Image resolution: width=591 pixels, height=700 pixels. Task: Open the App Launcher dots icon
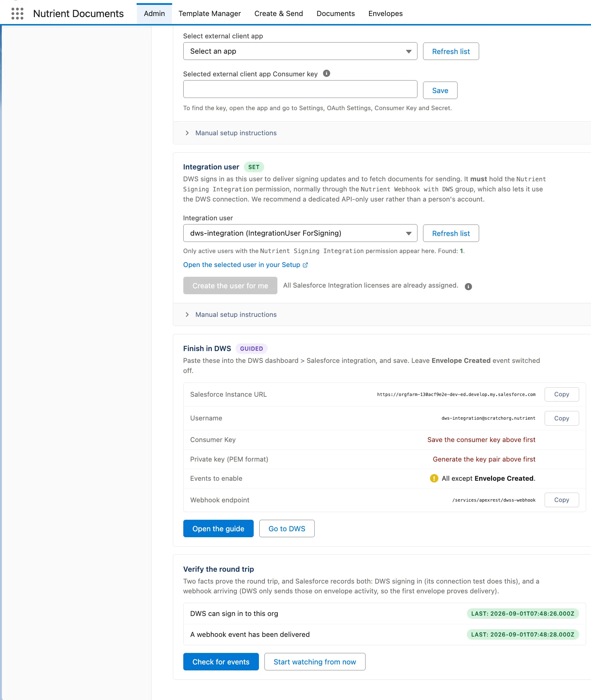coord(17,14)
